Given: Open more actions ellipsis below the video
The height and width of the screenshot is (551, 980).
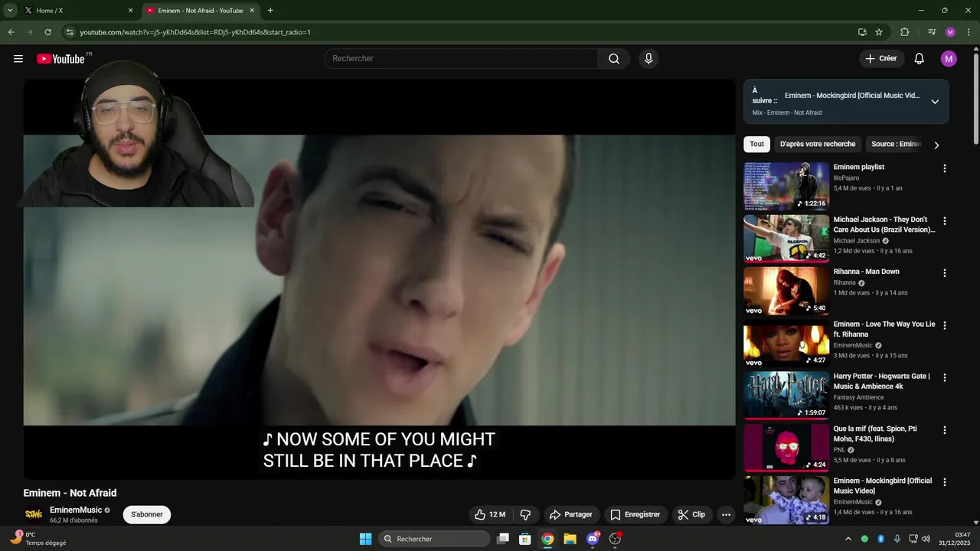Looking at the screenshot, I should click(x=726, y=514).
